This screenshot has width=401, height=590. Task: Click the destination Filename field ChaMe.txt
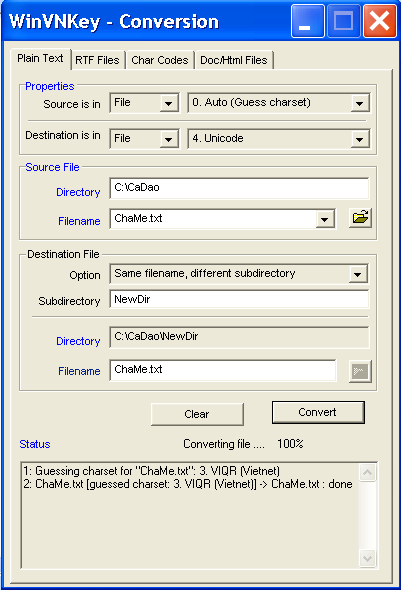[x=223, y=370]
